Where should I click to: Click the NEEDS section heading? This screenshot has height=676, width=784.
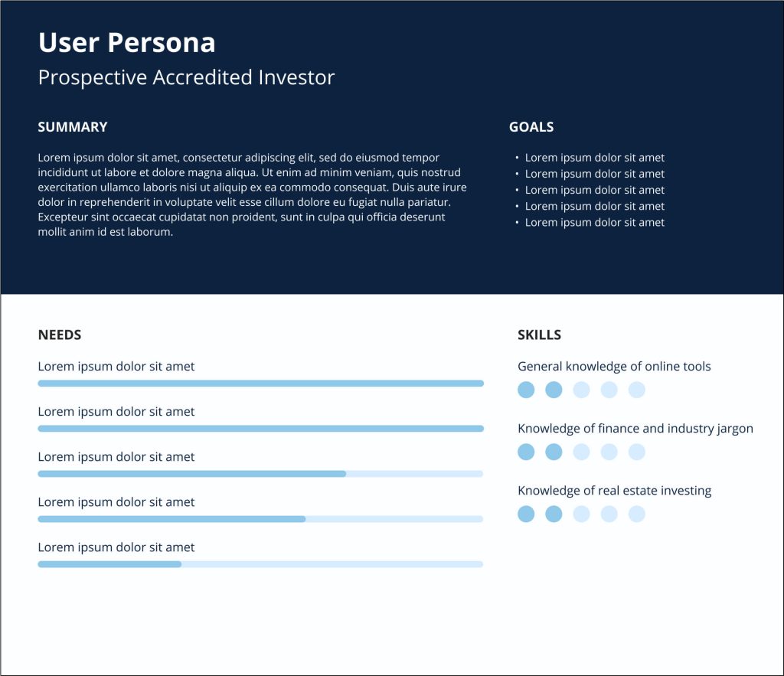(60, 335)
